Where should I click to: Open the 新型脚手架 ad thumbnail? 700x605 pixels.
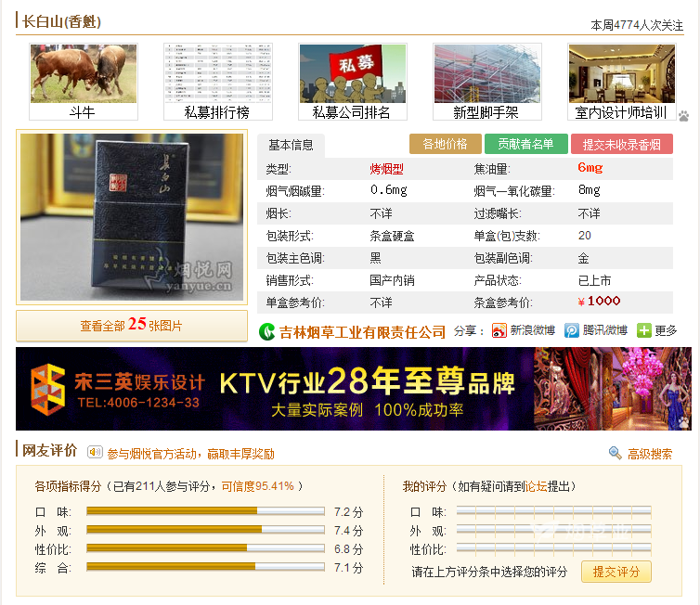tap(487, 82)
